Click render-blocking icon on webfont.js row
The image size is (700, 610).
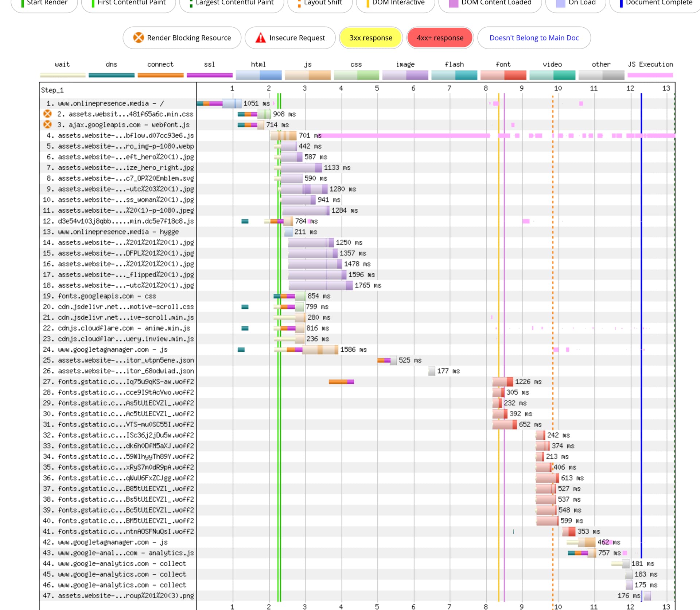pyautogui.click(x=47, y=125)
